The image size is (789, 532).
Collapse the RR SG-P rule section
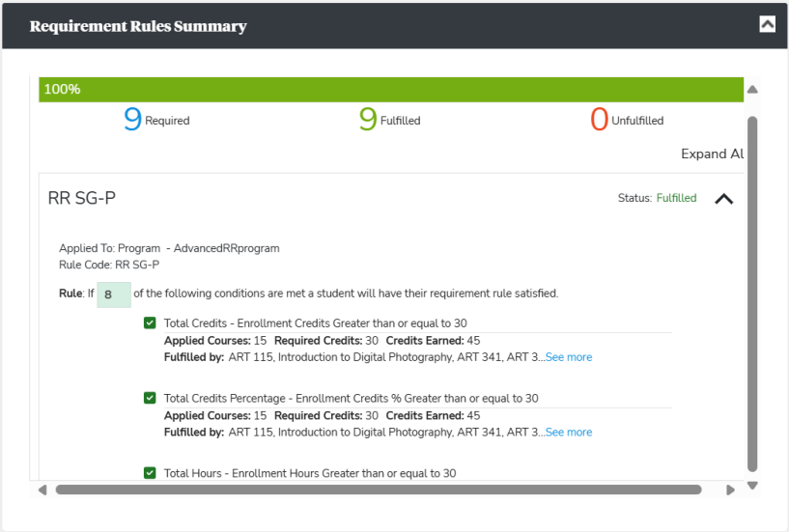point(723,199)
